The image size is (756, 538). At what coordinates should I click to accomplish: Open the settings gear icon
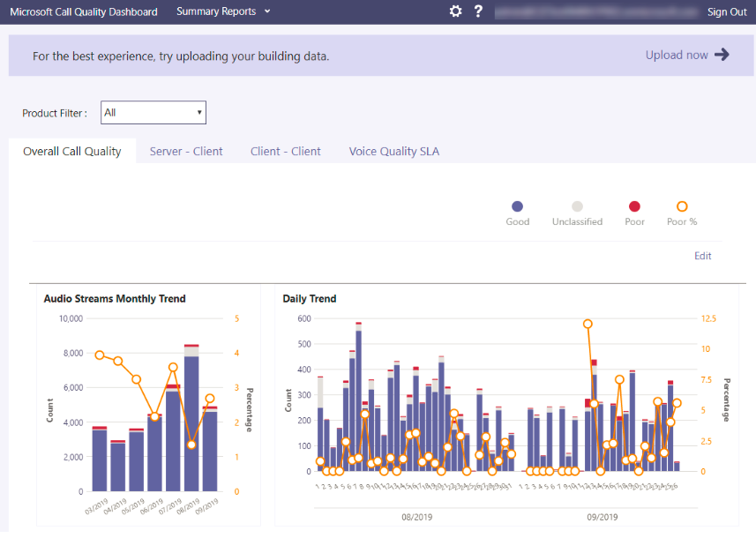[x=455, y=11]
